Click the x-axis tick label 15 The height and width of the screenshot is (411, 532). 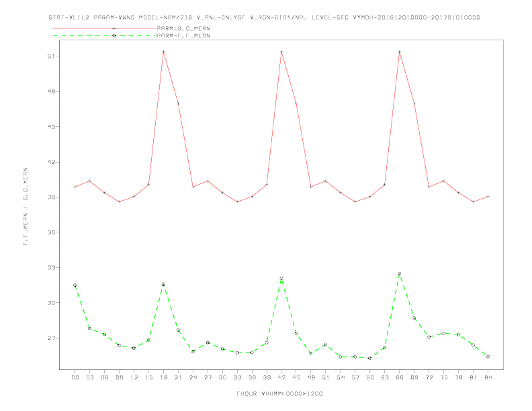(148, 377)
